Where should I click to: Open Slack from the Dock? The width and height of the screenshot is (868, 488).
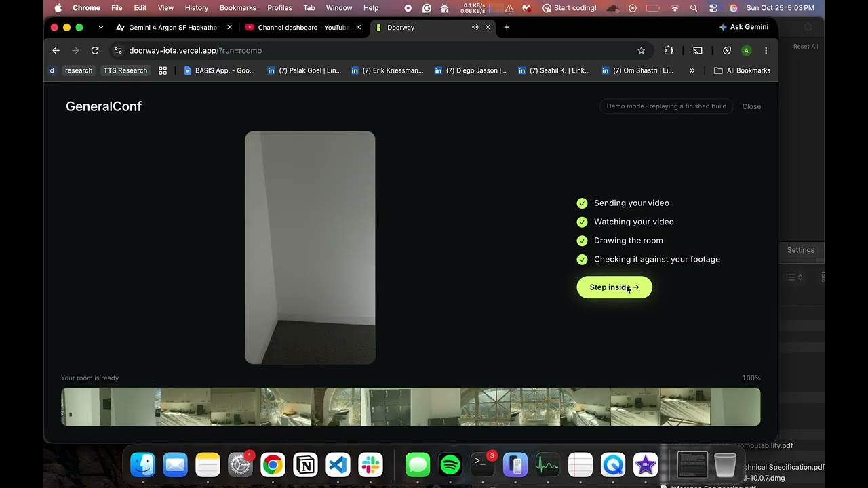click(370, 465)
